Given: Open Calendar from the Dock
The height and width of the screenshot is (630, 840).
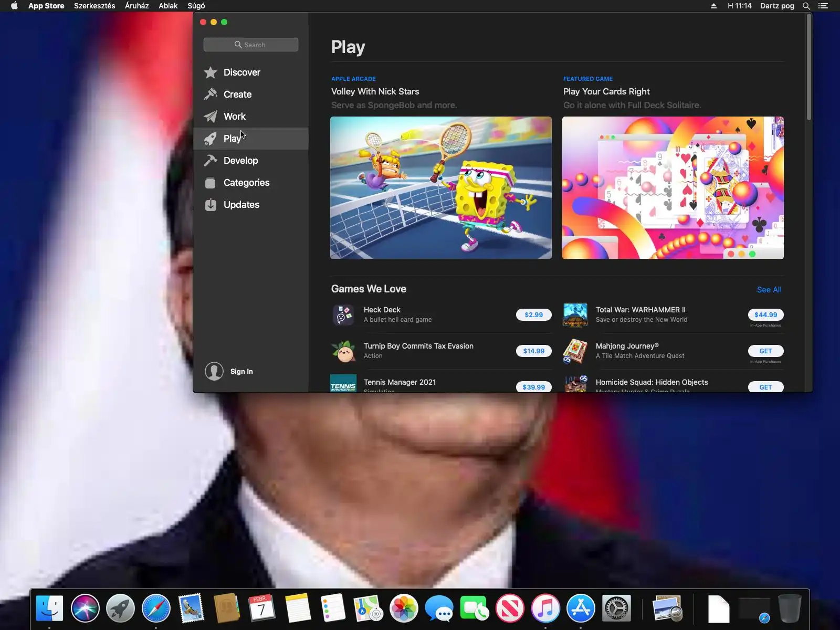Looking at the screenshot, I should [x=262, y=608].
